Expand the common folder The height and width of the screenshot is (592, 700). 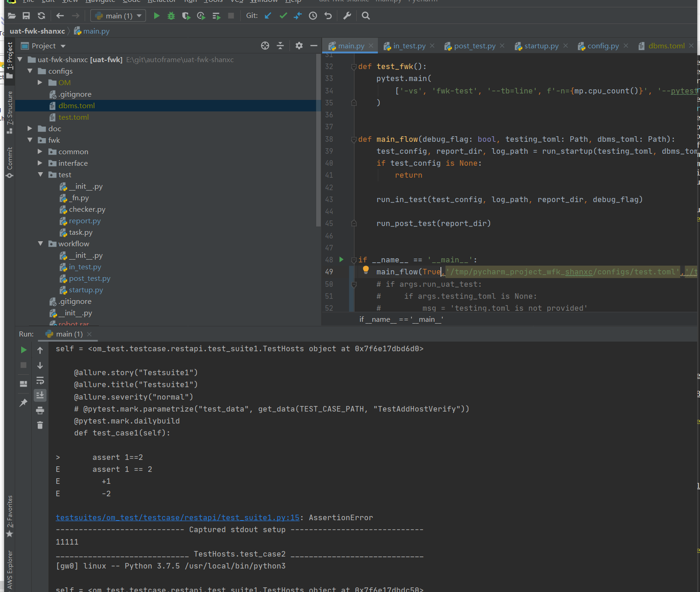40,151
